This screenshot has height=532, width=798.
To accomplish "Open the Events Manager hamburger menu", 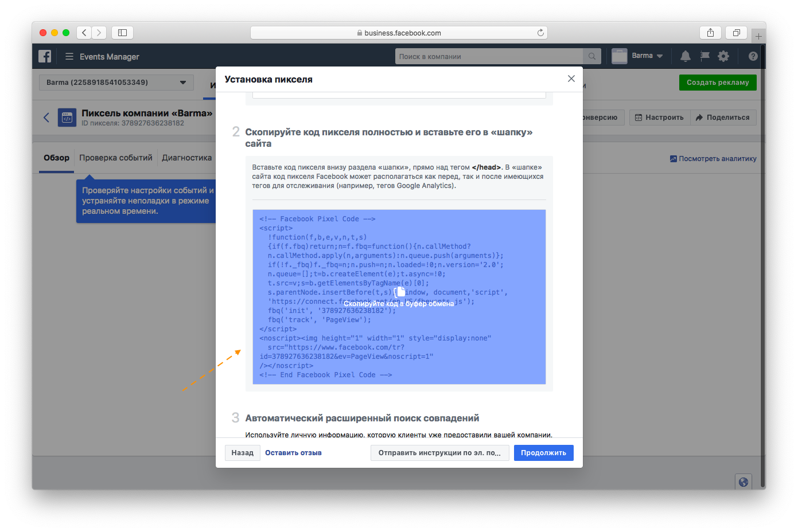I will (x=69, y=56).
